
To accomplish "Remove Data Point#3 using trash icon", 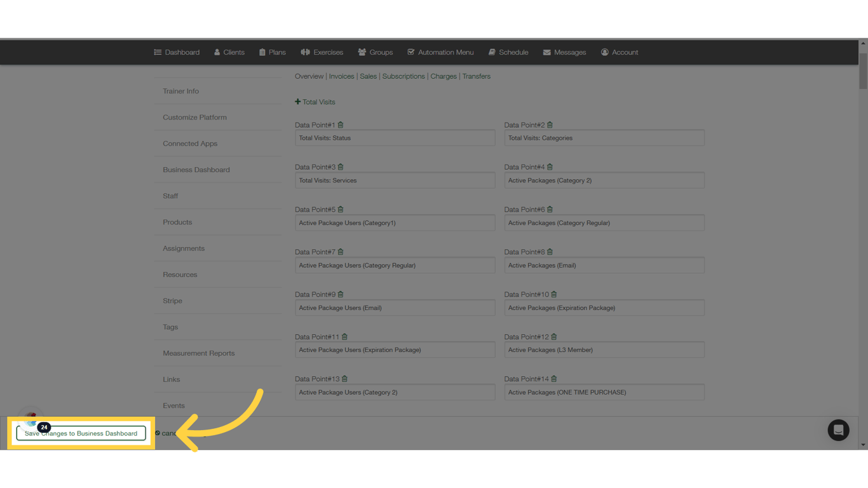I will coord(341,167).
